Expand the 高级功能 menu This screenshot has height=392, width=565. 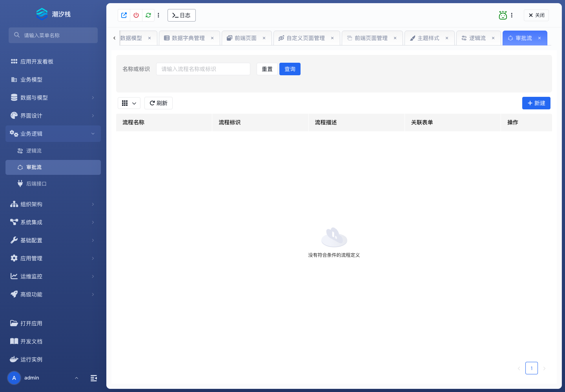53,294
